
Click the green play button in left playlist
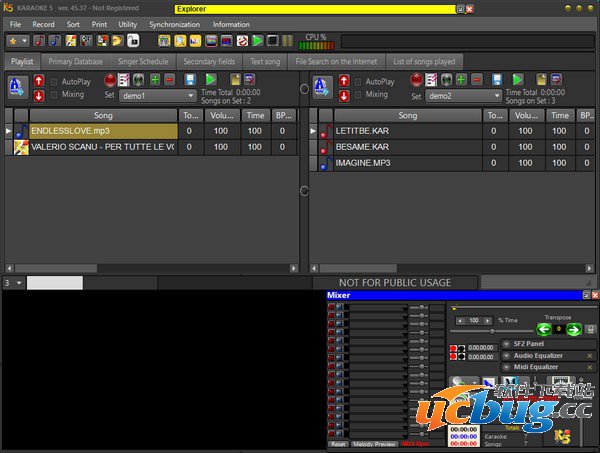tap(211, 80)
